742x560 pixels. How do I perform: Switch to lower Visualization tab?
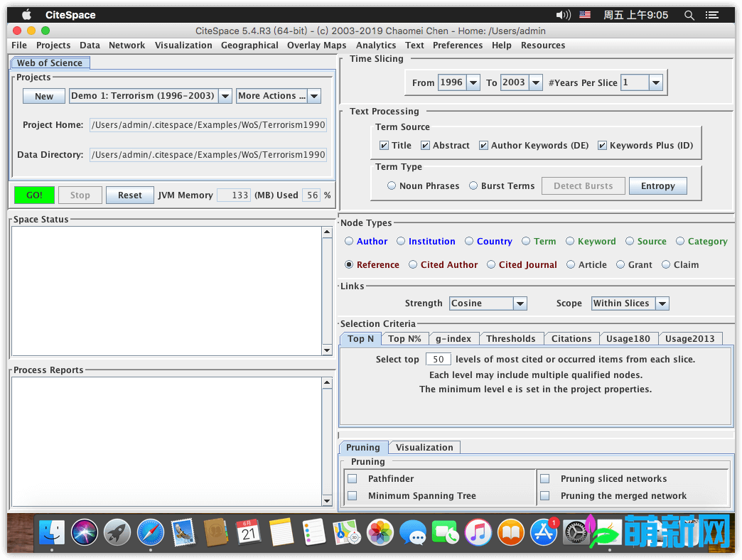(x=424, y=448)
